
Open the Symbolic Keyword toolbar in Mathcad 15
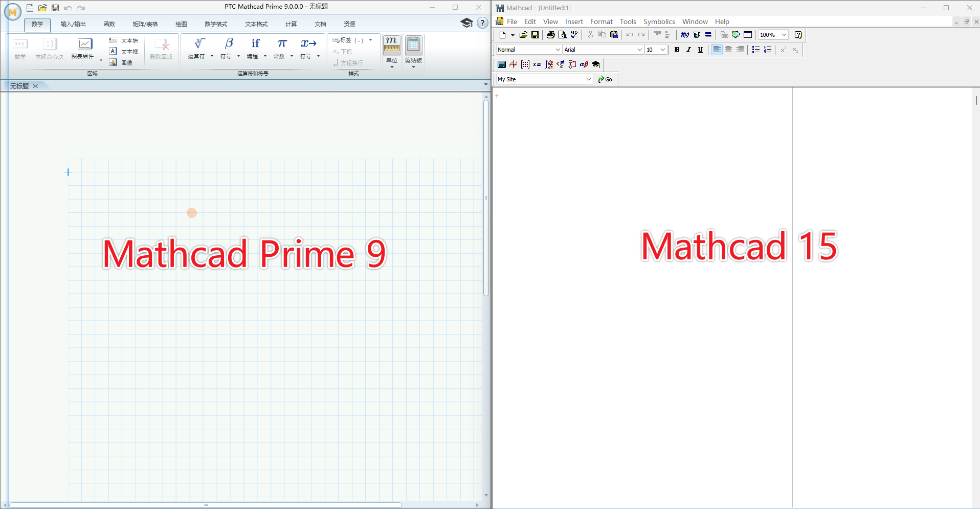click(596, 64)
